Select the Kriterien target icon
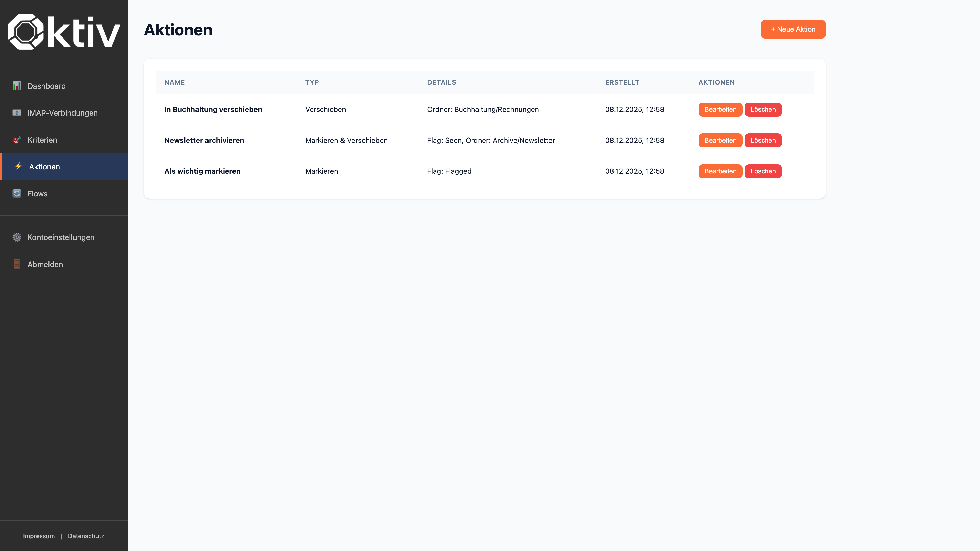The width and height of the screenshot is (980, 551). (x=17, y=140)
